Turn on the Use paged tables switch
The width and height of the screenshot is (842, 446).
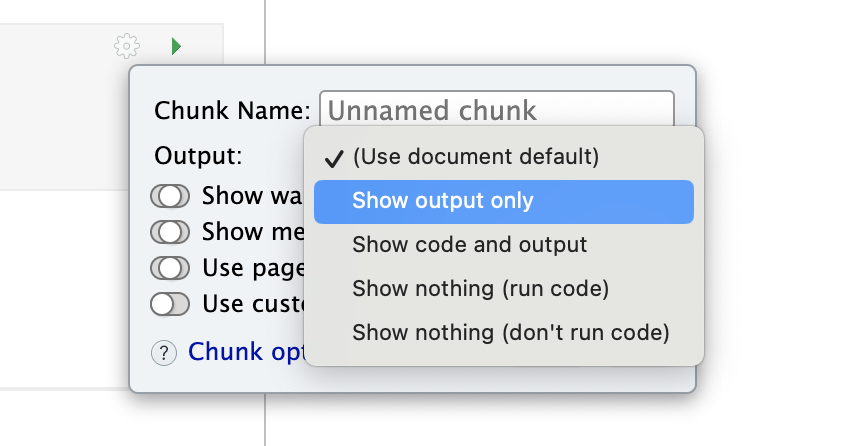point(169,268)
